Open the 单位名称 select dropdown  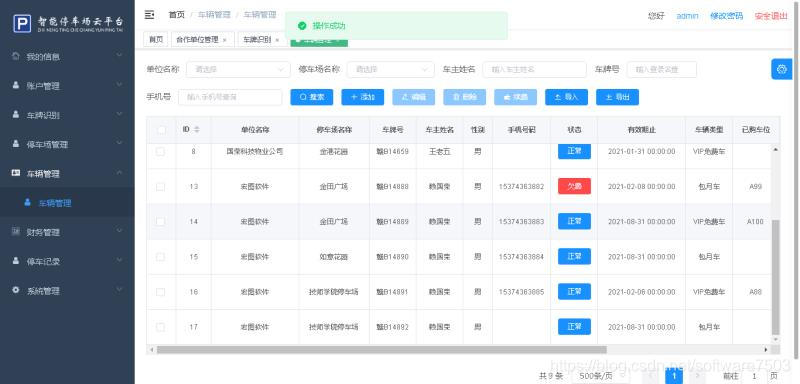tap(238, 69)
